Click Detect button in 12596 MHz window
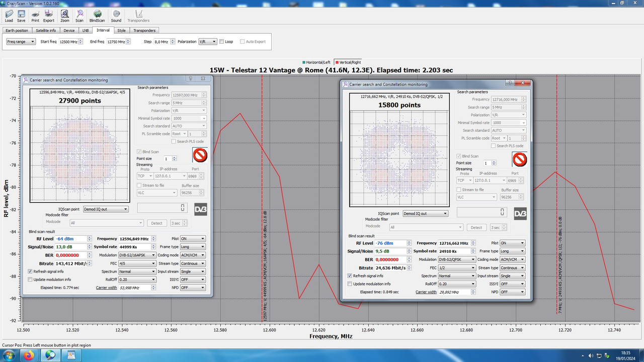 click(157, 223)
